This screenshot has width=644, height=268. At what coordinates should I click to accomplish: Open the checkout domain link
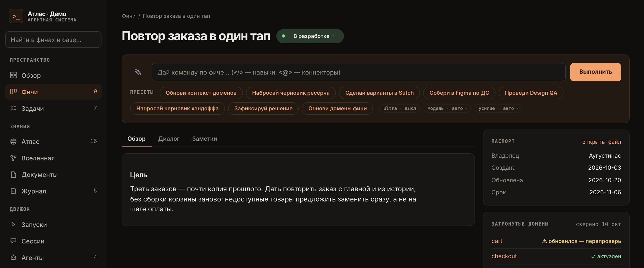click(x=504, y=256)
